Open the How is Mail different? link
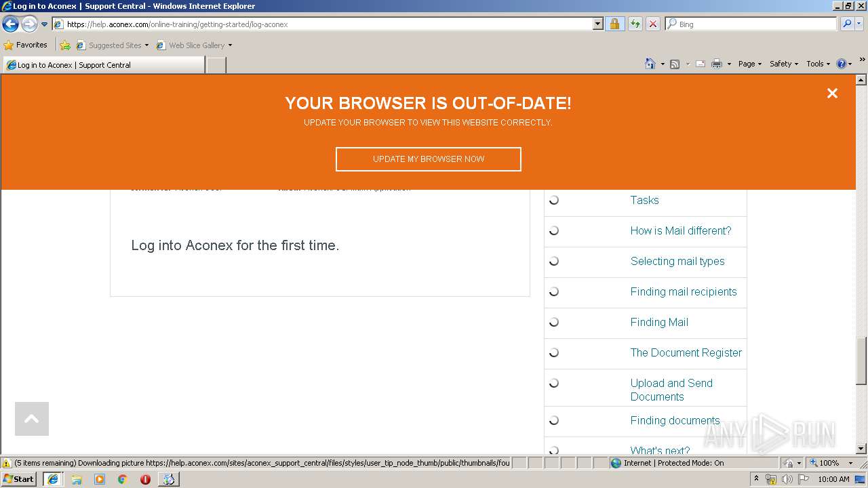868x488 pixels. click(x=681, y=230)
